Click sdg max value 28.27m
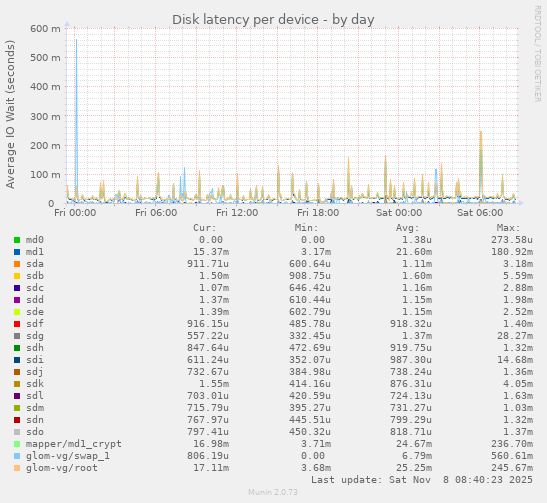547x503 pixels. point(515,336)
